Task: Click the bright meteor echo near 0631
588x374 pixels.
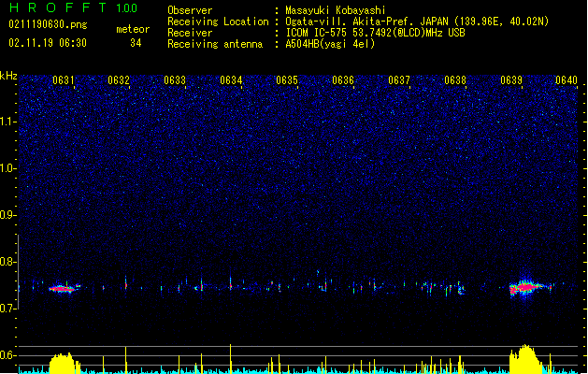Action: coord(63,289)
